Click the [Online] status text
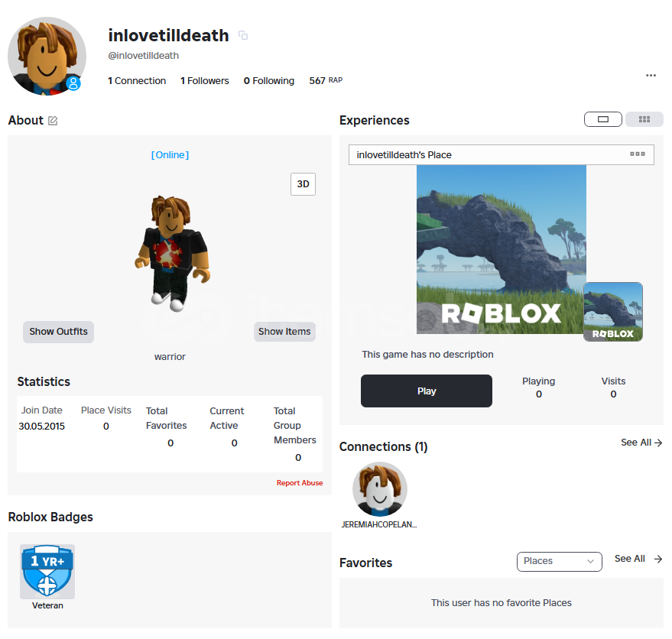Viewport: 672px width, 639px height. 170,155
